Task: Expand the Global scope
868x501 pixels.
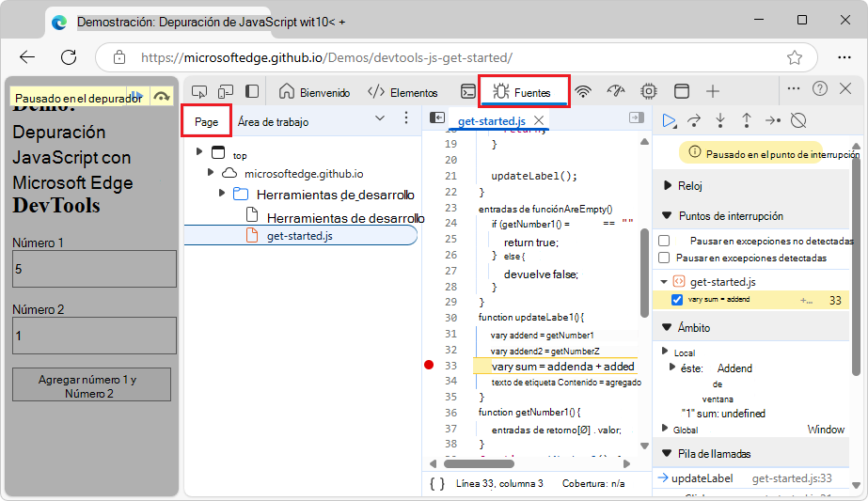Action: (x=665, y=428)
